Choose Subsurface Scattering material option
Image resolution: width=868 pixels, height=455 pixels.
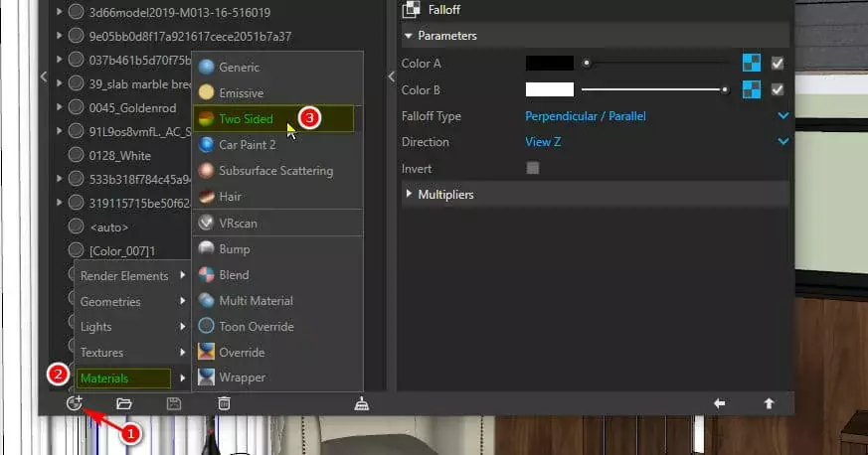click(x=275, y=171)
